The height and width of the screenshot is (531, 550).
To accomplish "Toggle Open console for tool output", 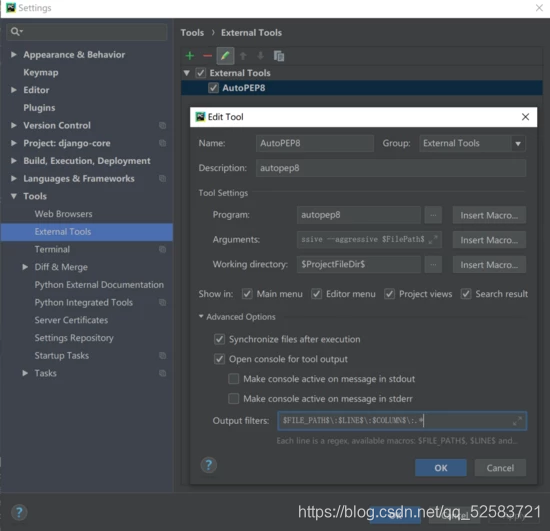I will tap(219, 359).
